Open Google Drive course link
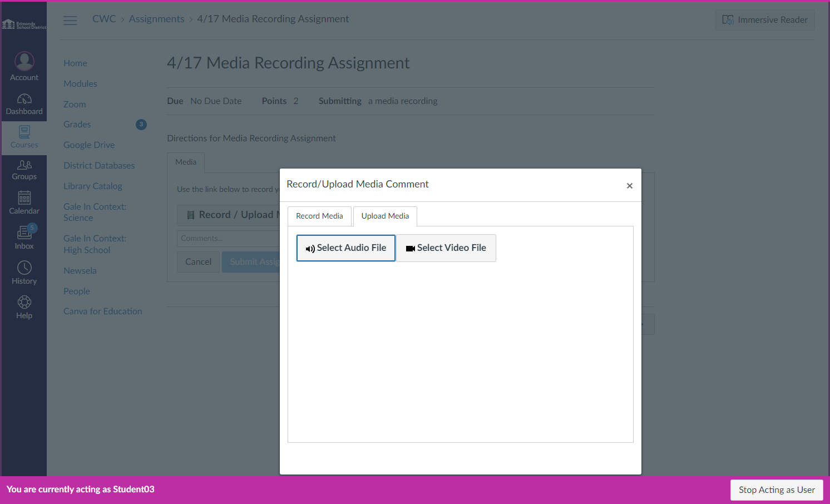This screenshot has height=504, width=830. click(x=89, y=145)
